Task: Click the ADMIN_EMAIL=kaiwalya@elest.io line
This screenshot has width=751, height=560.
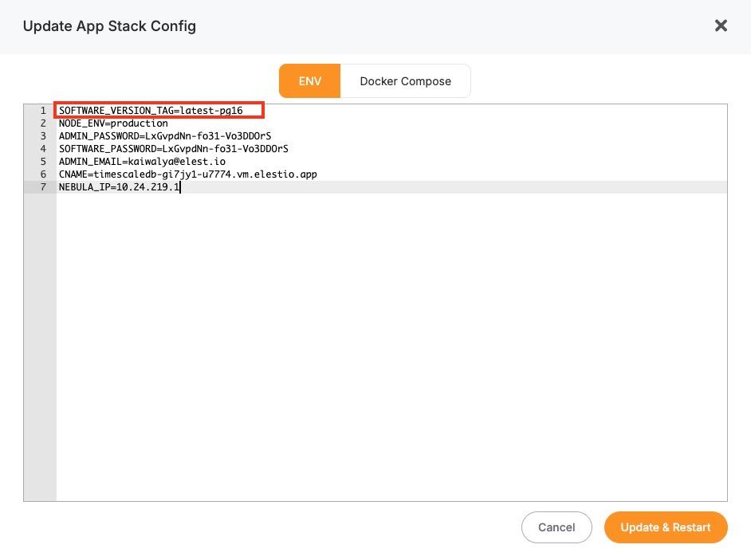Action: (142, 162)
